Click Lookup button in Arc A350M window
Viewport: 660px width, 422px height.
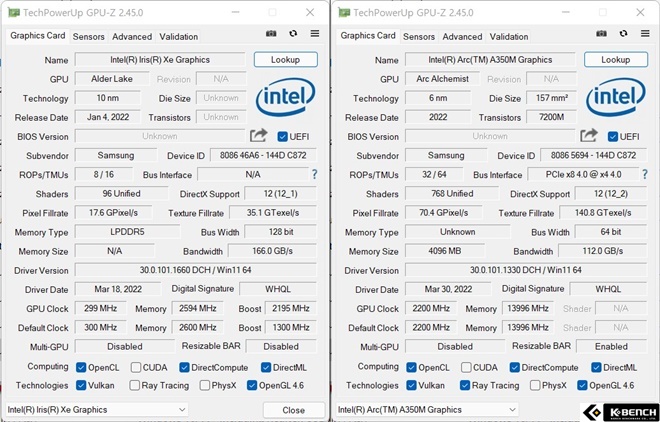pos(616,59)
